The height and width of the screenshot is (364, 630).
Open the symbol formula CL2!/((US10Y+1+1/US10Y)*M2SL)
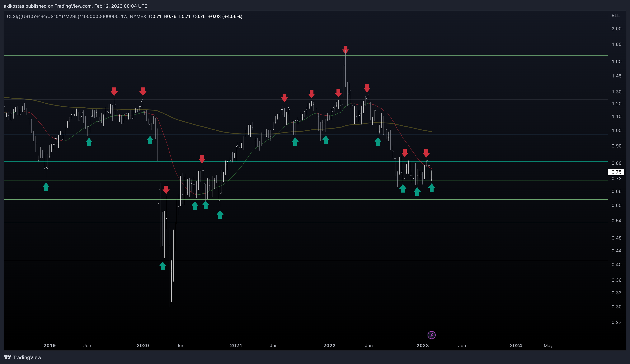click(x=63, y=16)
